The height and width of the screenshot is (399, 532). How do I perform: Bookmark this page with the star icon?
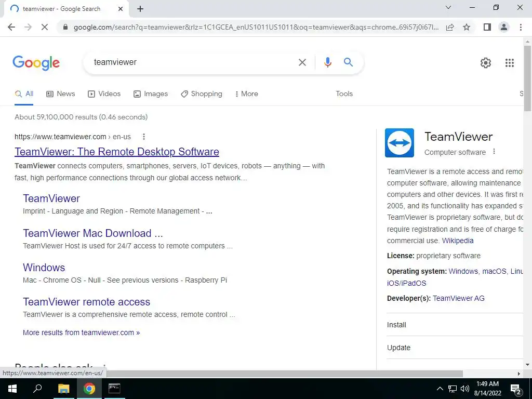pyautogui.click(x=467, y=27)
